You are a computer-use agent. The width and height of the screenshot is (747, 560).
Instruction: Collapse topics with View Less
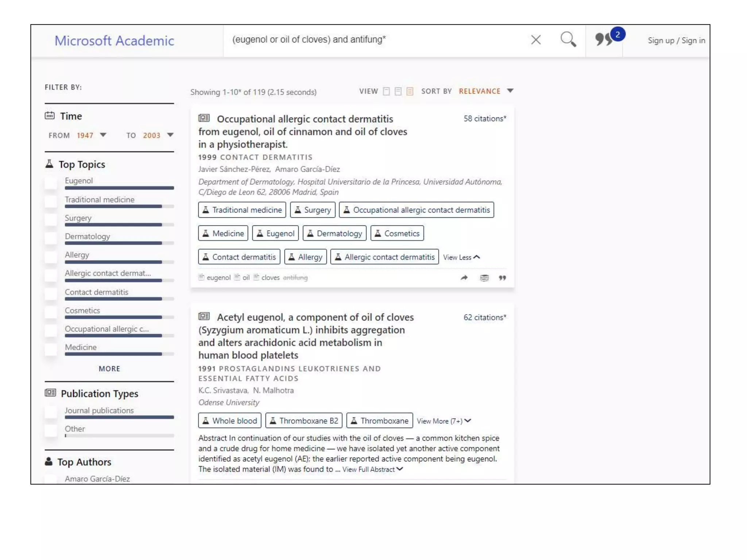461,257
